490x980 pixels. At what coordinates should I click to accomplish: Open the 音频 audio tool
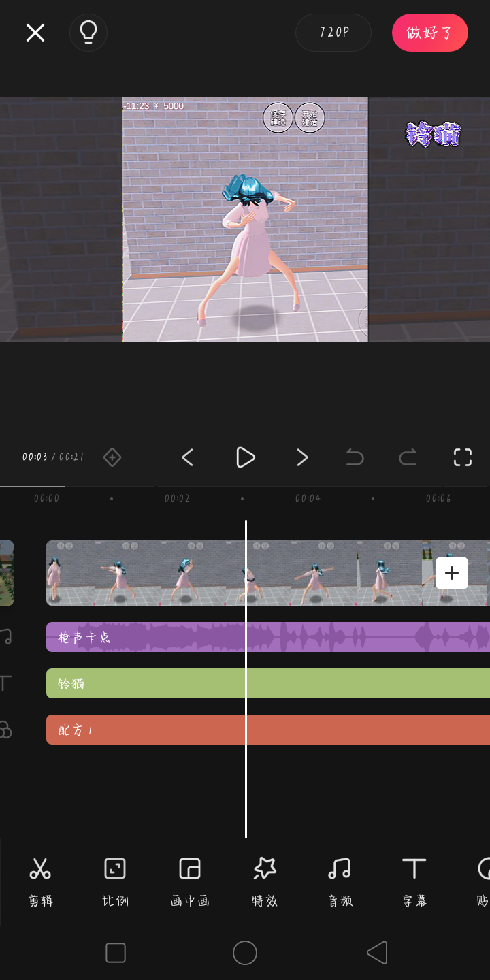point(340,881)
